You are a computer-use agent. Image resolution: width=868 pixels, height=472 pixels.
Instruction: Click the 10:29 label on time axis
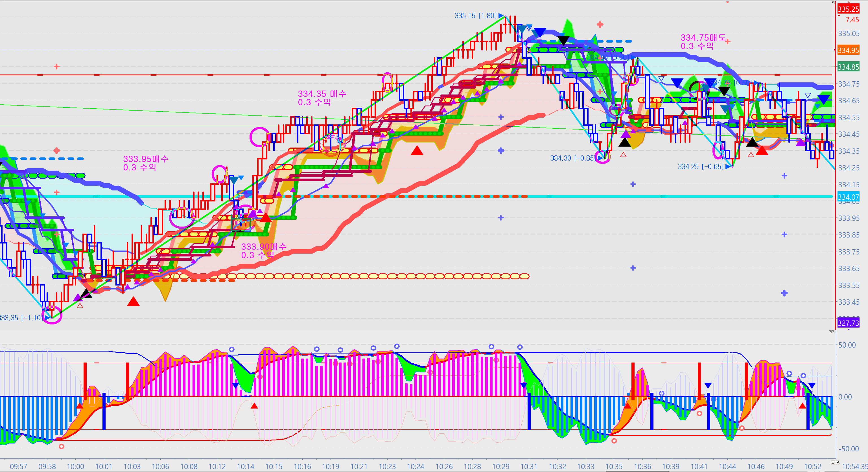click(501, 466)
